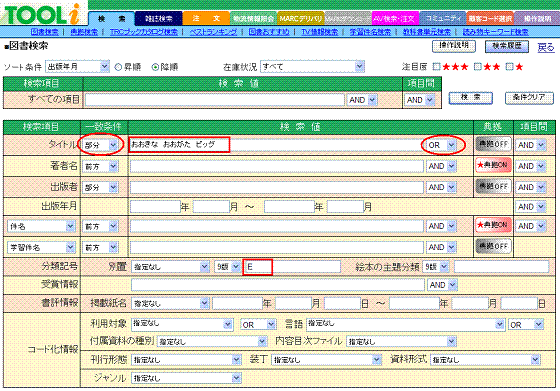Open the 資料形式 dropdown

coord(485,360)
